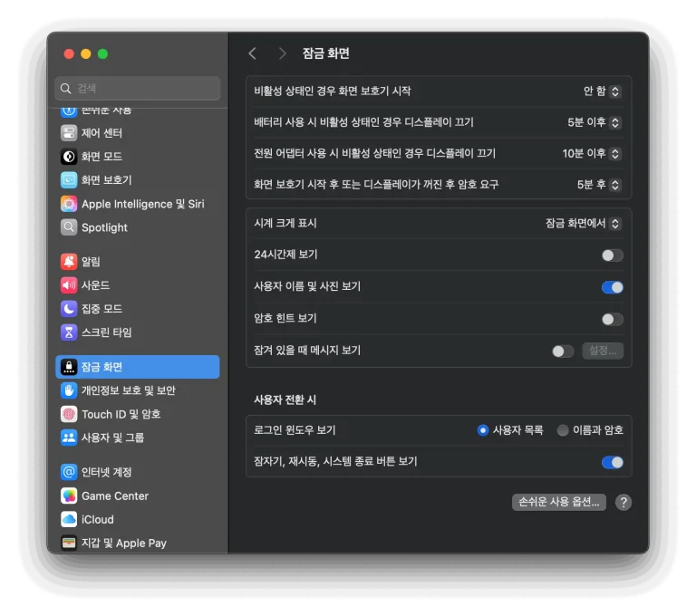Viewport: 696px width, 616px height.
Task: Open 개인정보 보호 및 보안 settings
Action: point(128,390)
